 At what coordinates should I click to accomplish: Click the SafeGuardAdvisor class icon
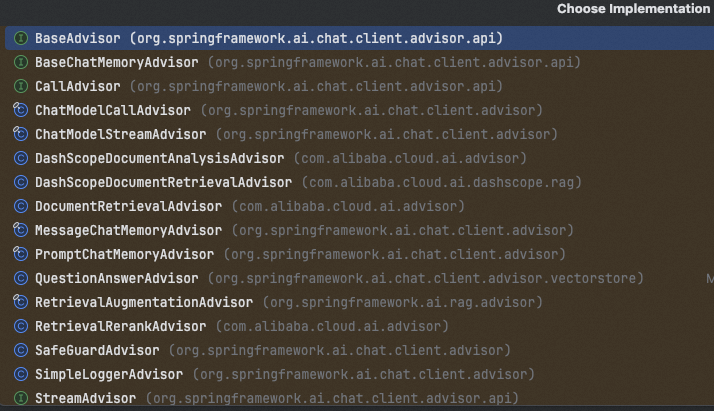pyautogui.click(x=20, y=350)
